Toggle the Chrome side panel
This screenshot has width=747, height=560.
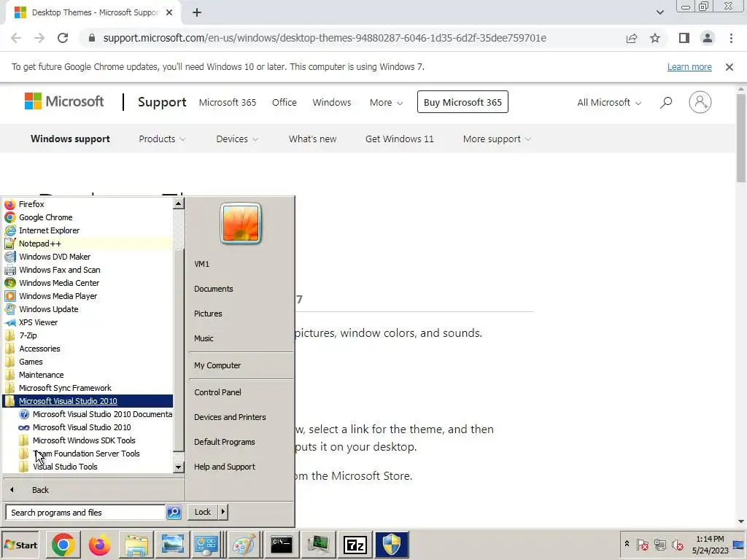click(x=684, y=38)
